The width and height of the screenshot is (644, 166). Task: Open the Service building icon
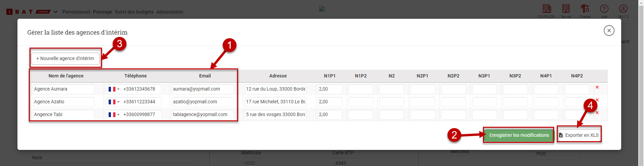pos(566,9)
